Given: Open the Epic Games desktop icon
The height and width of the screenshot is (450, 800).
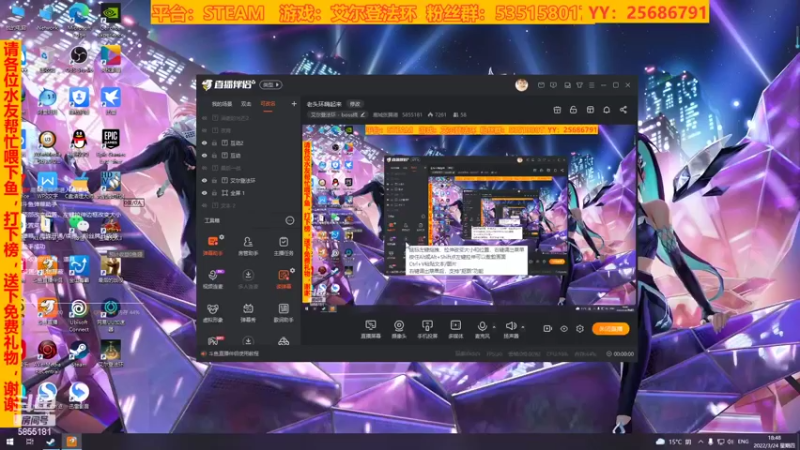Looking at the screenshot, I should coord(111,145).
